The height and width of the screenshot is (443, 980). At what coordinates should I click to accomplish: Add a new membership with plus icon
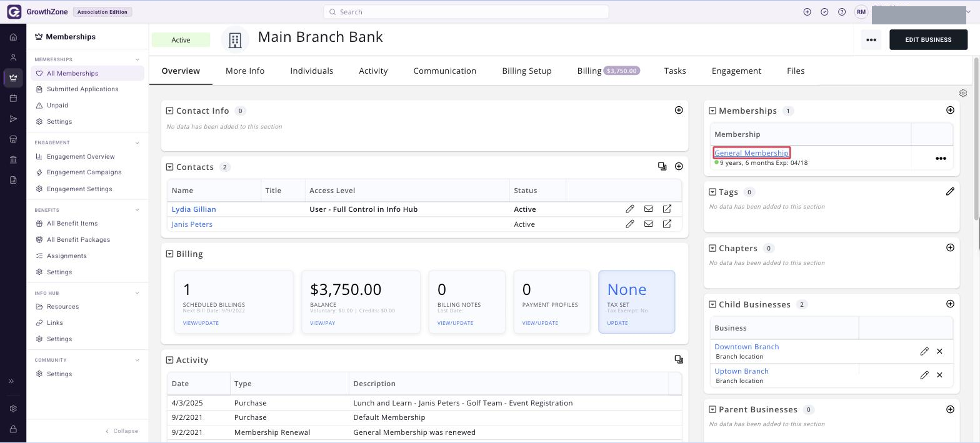[950, 111]
